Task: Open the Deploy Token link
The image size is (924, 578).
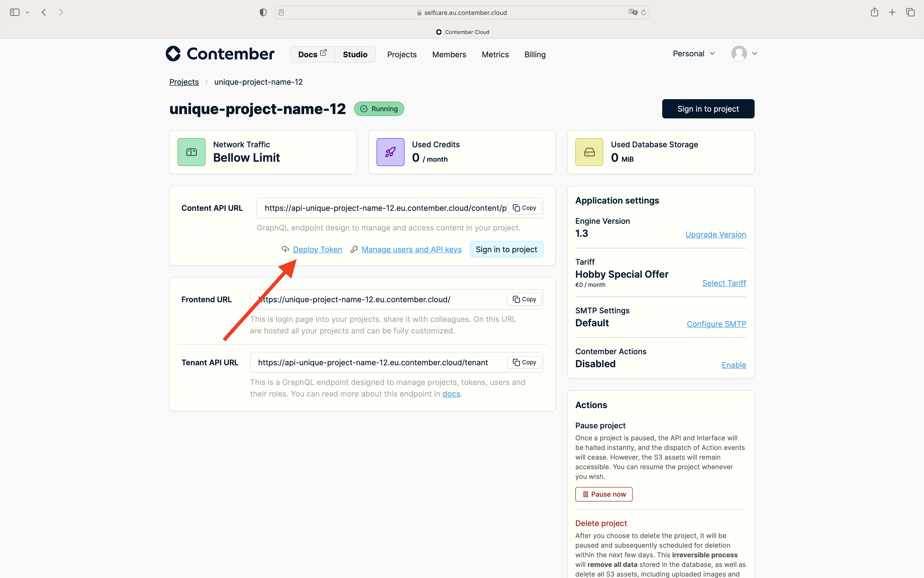Action: 317,249
